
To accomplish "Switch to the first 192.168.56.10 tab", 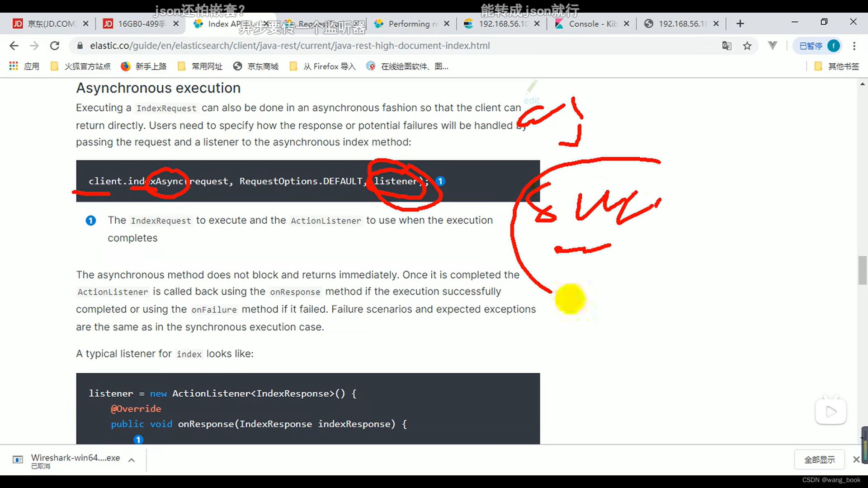I will (496, 23).
